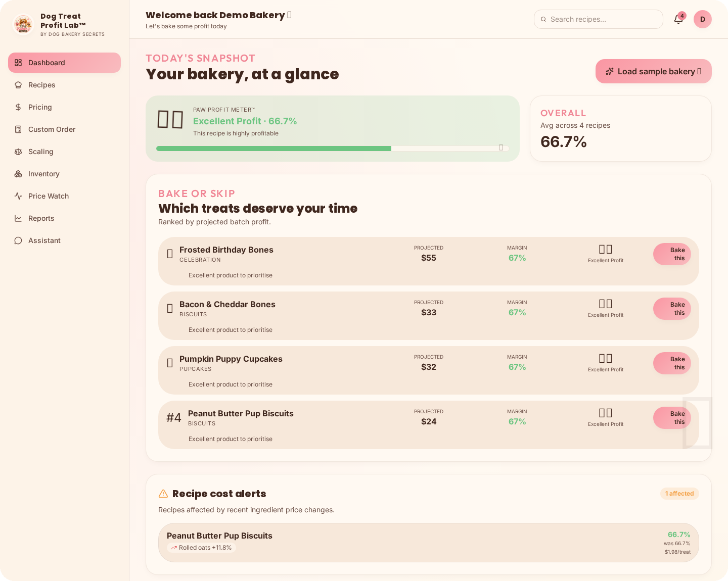Click the Welcome back Demo Bakery heading
The width and height of the screenshot is (728, 581).
coord(218,15)
